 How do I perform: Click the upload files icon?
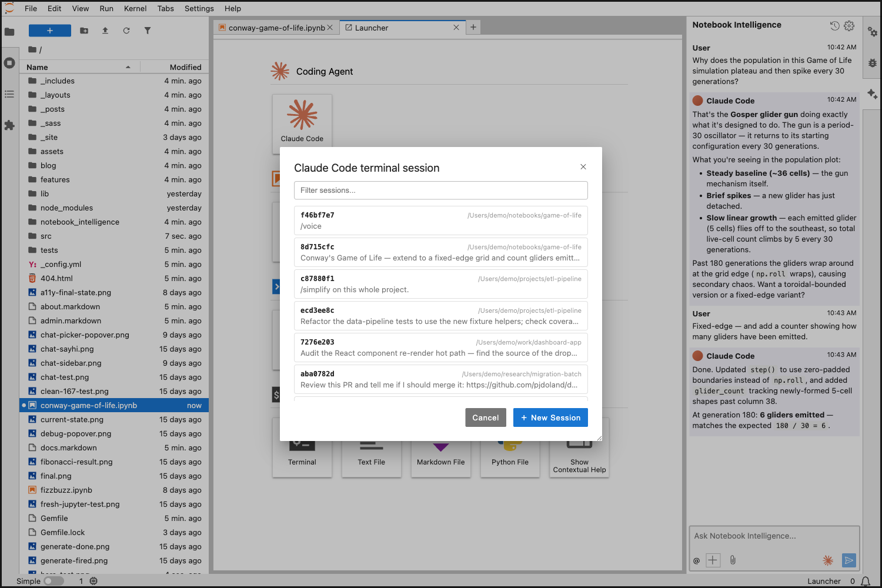105,31
